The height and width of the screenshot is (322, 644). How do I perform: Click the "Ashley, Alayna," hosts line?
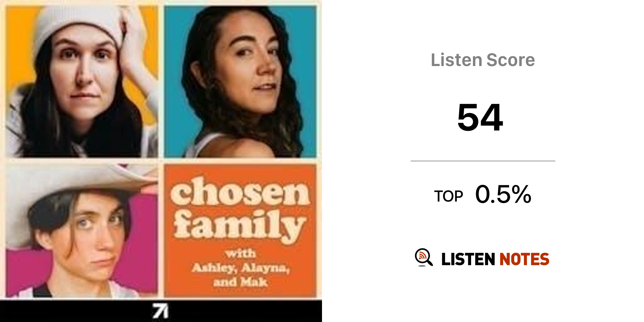pos(241,268)
